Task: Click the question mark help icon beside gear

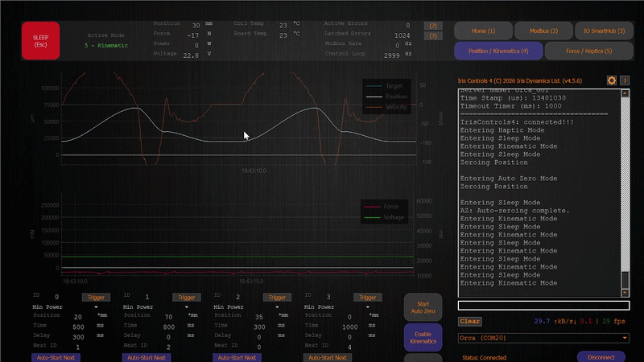Action: tap(625, 80)
